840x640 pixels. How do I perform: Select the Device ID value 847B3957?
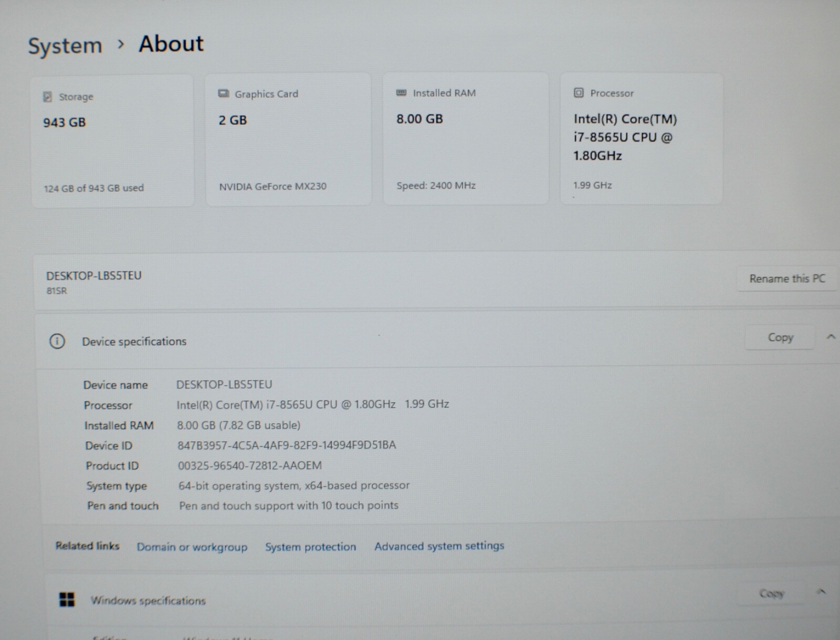pos(287,445)
